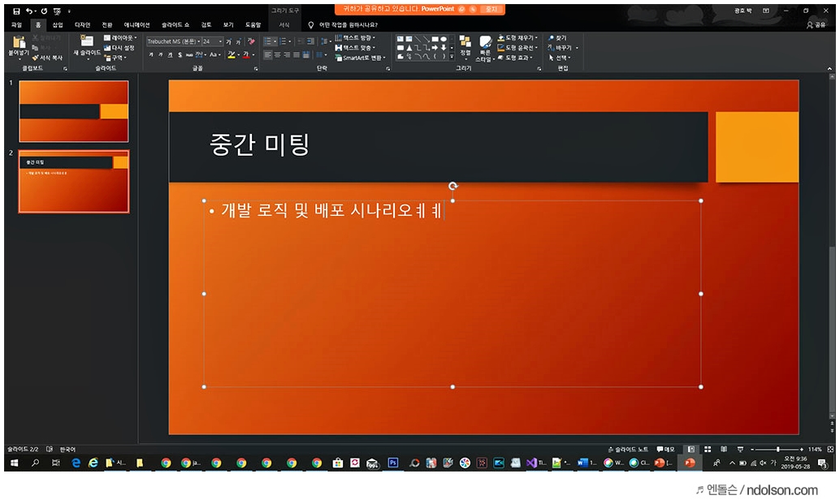
Task: Switch to Transitions (전환) tab
Action: click(107, 24)
